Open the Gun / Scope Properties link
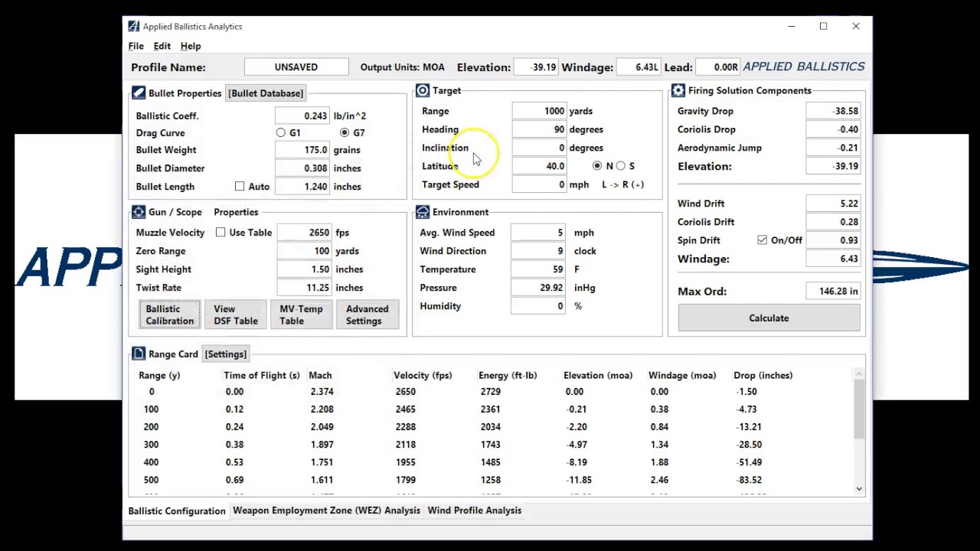Screen dimensions: 980x551 coord(236,212)
